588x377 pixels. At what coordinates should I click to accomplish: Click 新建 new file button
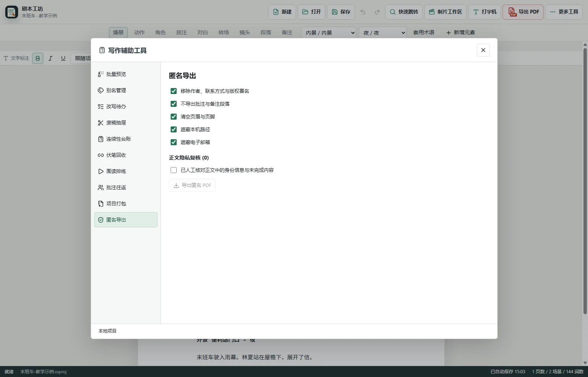click(282, 12)
